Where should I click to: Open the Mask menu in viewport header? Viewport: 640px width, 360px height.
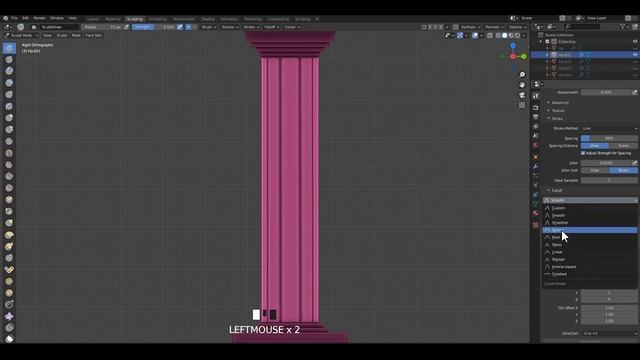click(76, 36)
